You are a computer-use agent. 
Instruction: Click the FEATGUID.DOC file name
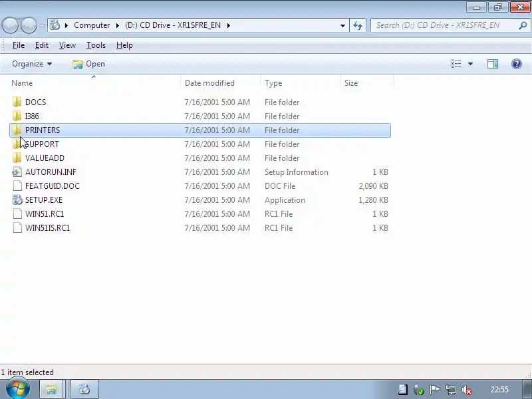pyautogui.click(x=53, y=186)
